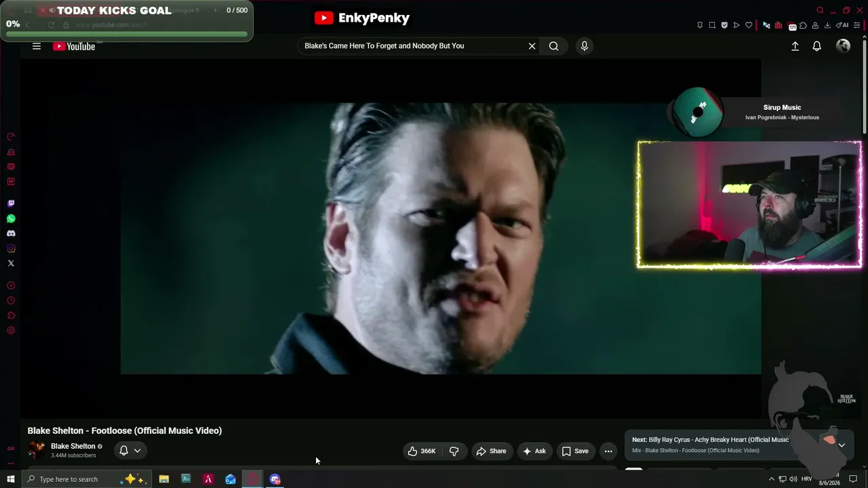The width and height of the screenshot is (868, 488).
Task: Open the YouTube create upload icon
Action: pyautogui.click(x=795, y=46)
